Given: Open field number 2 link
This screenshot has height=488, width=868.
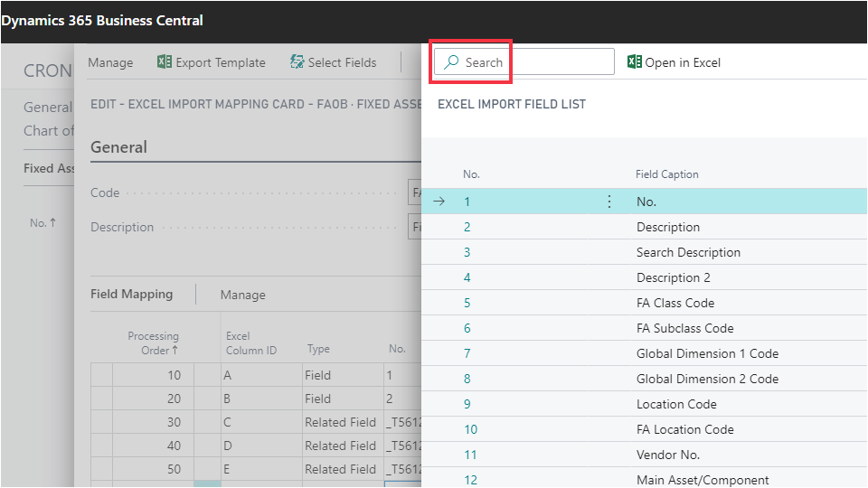Looking at the screenshot, I should [x=467, y=227].
